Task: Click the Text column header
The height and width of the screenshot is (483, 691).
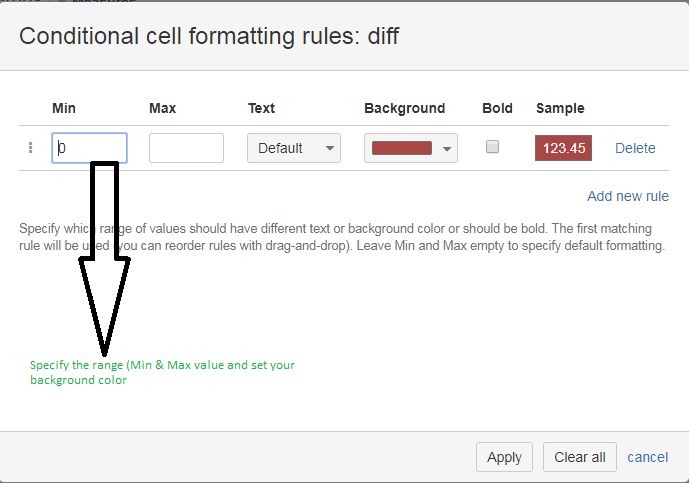Action: (261, 108)
